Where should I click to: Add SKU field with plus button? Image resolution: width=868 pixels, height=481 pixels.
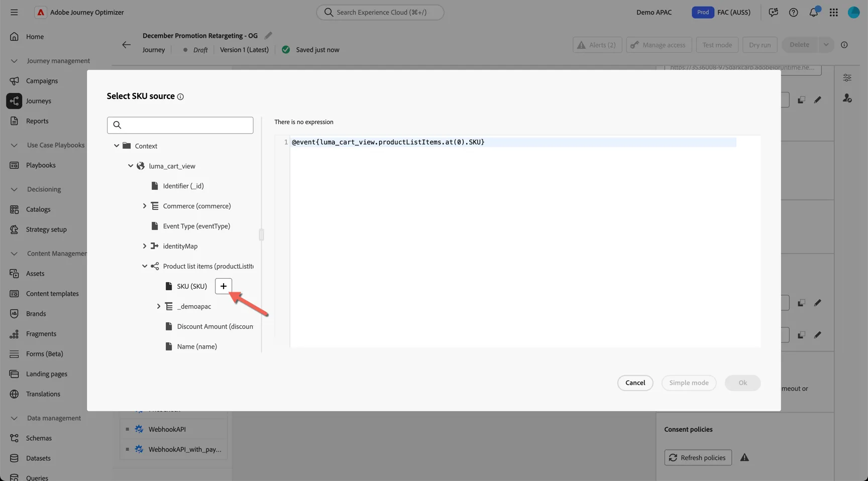point(224,286)
